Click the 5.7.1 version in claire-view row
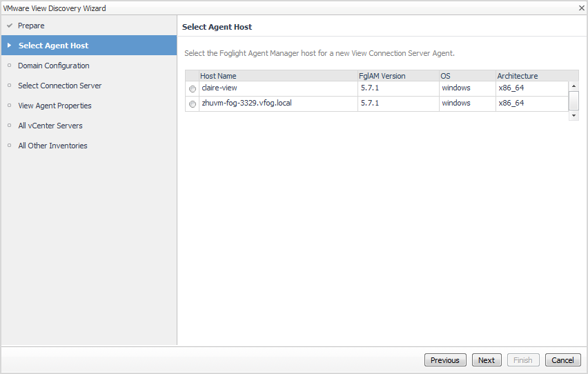Viewport: 588px width, 374px height. [x=398, y=88]
